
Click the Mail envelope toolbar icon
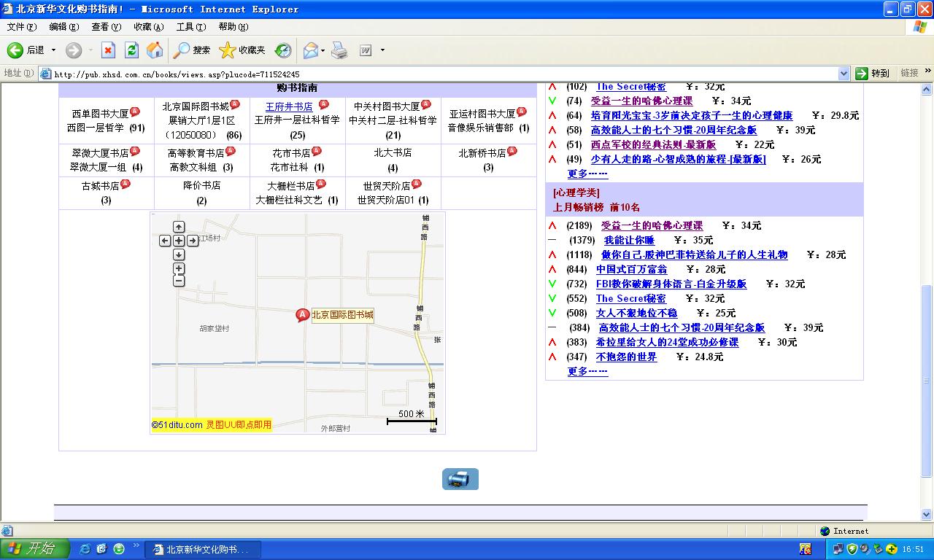tap(310, 50)
